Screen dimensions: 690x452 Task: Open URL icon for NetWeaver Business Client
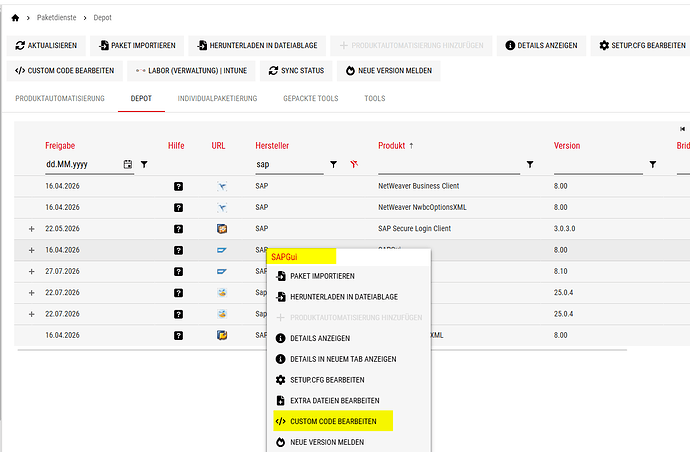click(x=222, y=186)
